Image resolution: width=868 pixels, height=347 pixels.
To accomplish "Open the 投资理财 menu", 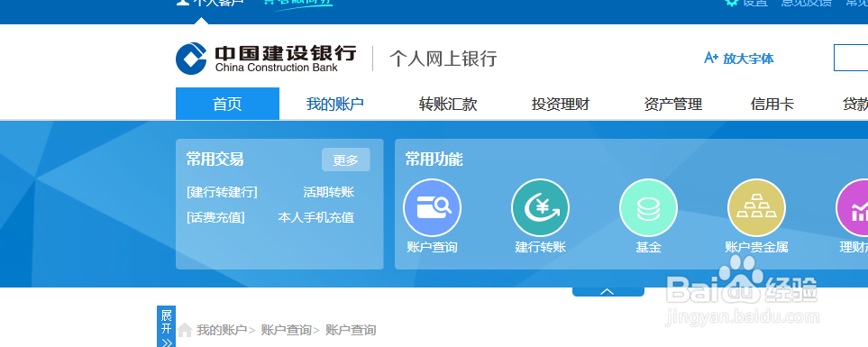I will (x=561, y=104).
